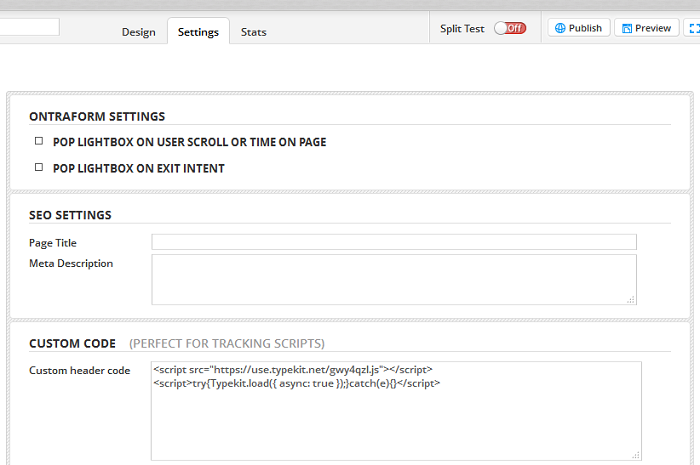Click the Preview button

tap(646, 28)
